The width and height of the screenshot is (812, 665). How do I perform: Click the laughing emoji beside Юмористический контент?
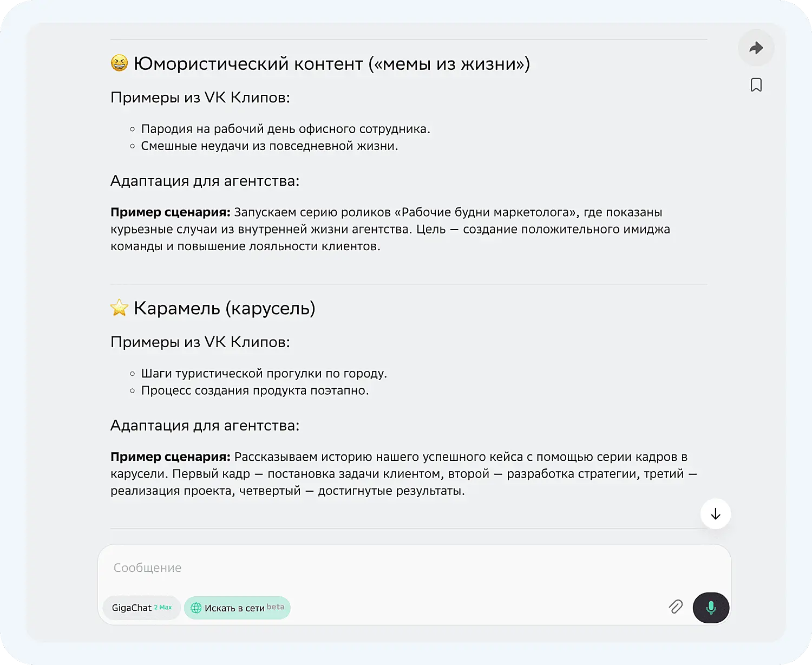click(x=119, y=63)
